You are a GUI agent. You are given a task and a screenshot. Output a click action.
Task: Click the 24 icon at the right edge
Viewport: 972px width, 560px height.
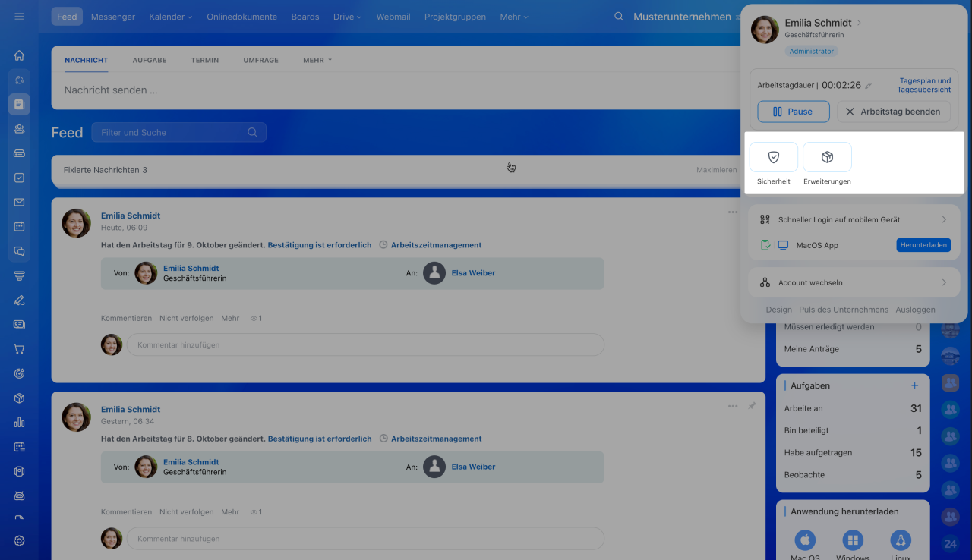click(x=950, y=543)
